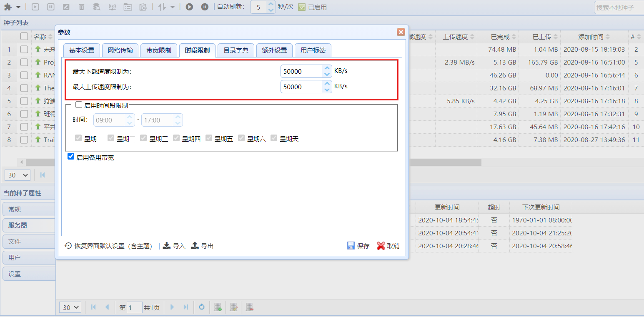Go to previous page in bottom tracker pager
This screenshot has width=644, height=317.
(107, 307)
